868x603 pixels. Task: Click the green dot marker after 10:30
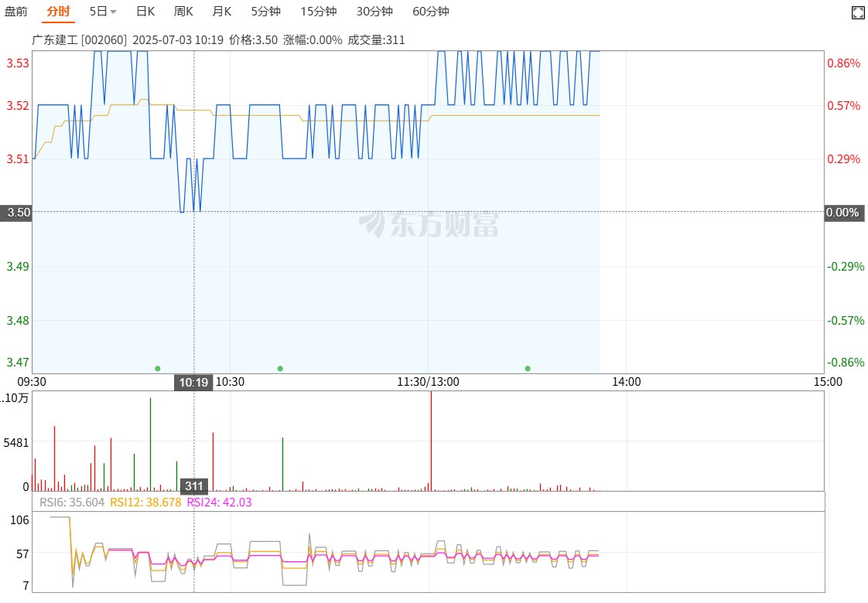point(280,369)
